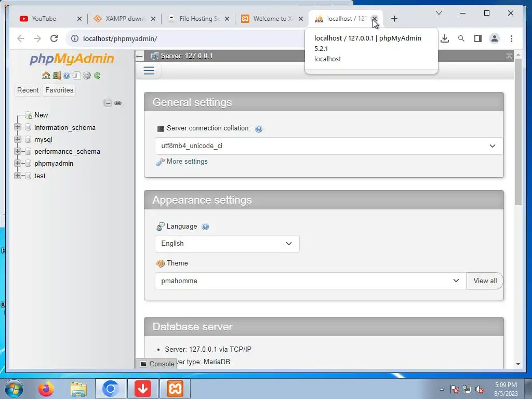Click the New database icon in tree
532x399 pixels.
[29, 115]
